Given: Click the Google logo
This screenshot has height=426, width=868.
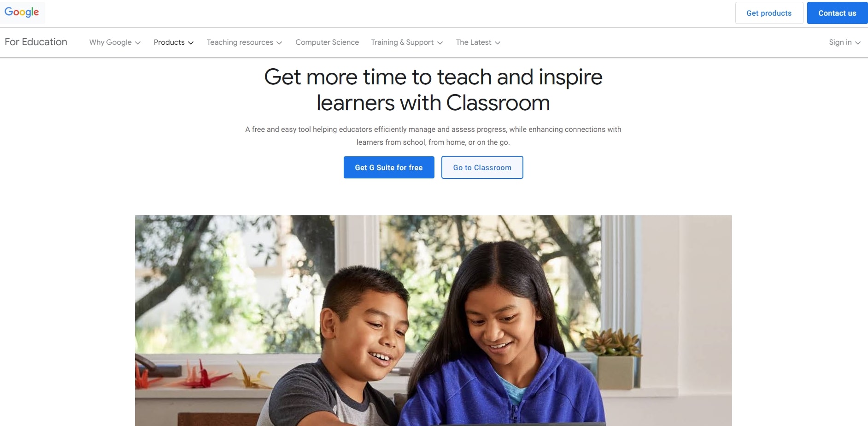Looking at the screenshot, I should pyautogui.click(x=22, y=12).
